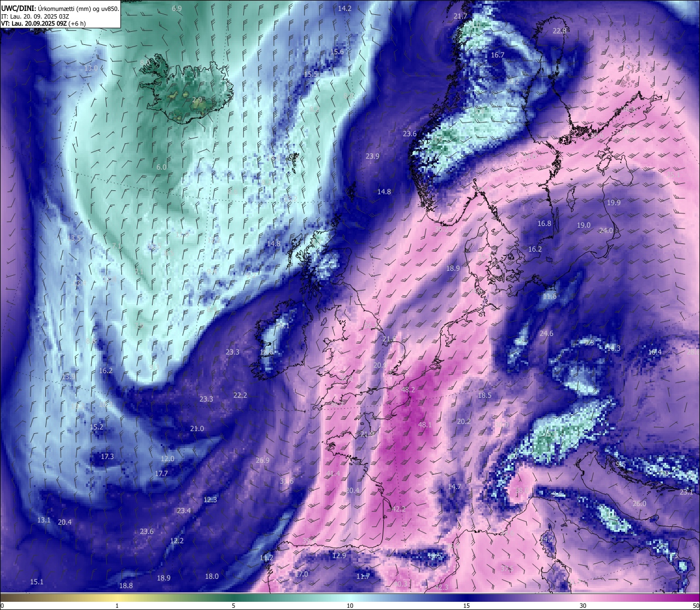The height and width of the screenshot is (610, 700).
Task: Click the 6.9 value label
Action: tap(177, 8)
